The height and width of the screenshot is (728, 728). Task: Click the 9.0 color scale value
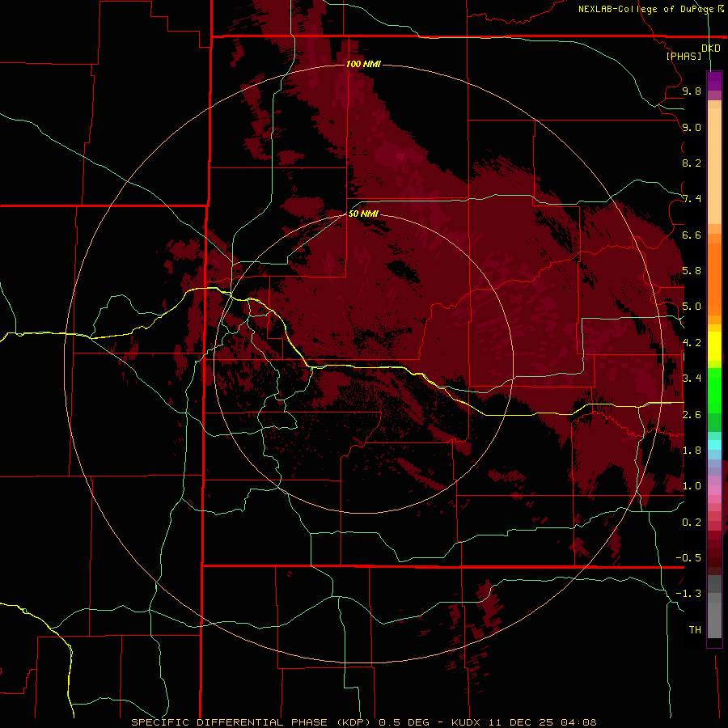(x=692, y=127)
